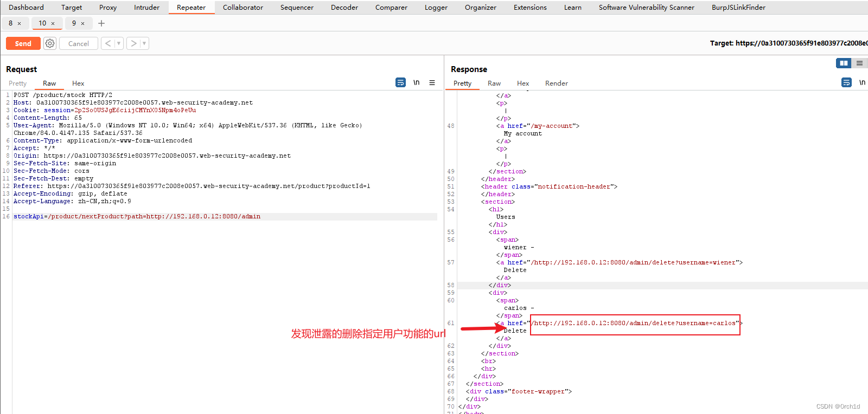
Task: Click the POST /product/stock request line
Action: (63, 95)
